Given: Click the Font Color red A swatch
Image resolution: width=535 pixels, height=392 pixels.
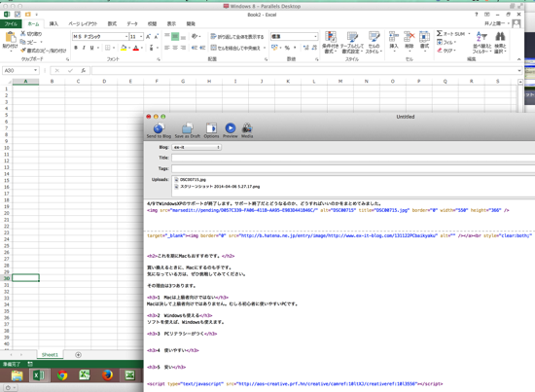Looking at the screenshot, I should click(x=136, y=48).
